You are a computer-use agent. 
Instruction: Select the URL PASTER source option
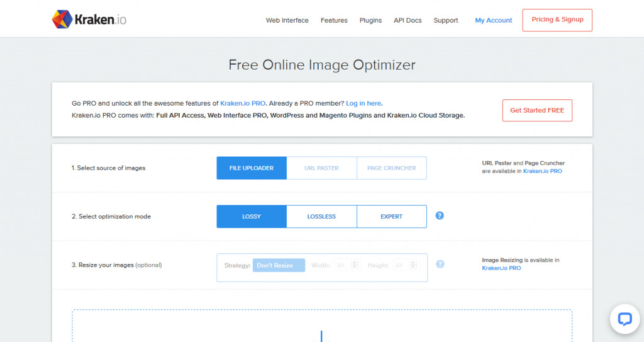[x=321, y=168]
